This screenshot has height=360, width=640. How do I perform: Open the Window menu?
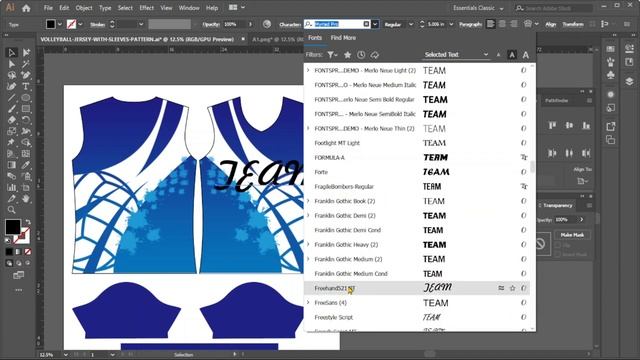[189, 8]
